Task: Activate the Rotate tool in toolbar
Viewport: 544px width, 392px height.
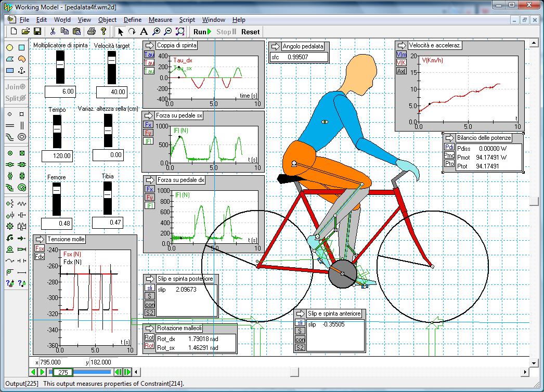Action: (132, 32)
